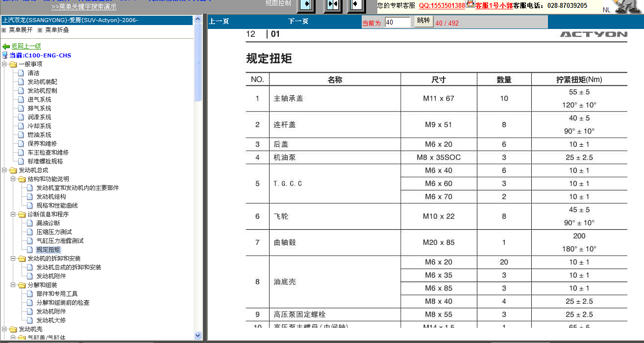
Task: Open the 车主检查和维修 tree item
Action: click(48, 153)
